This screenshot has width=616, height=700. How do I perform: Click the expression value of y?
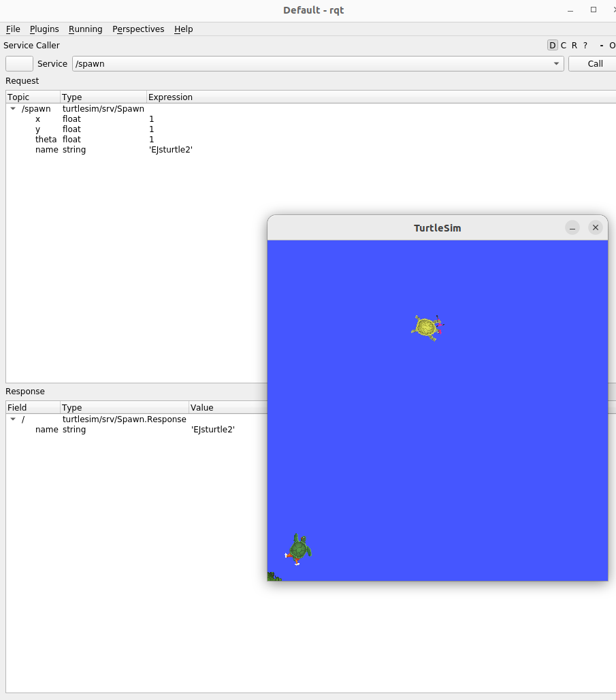pos(151,129)
